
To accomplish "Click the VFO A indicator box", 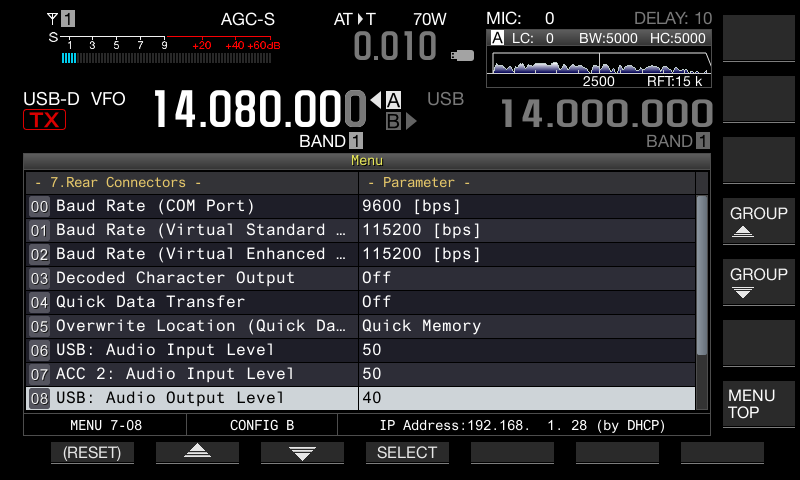I will click(393, 100).
